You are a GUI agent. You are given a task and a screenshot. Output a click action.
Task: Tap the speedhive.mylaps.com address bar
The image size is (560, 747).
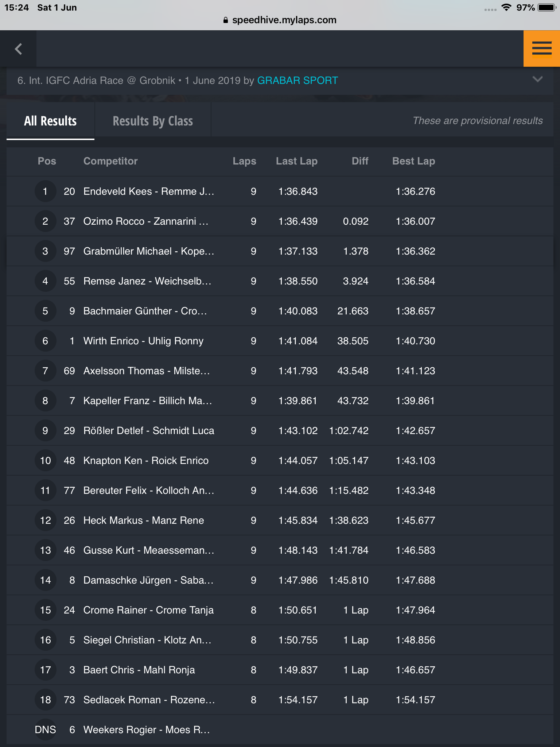pos(280,20)
